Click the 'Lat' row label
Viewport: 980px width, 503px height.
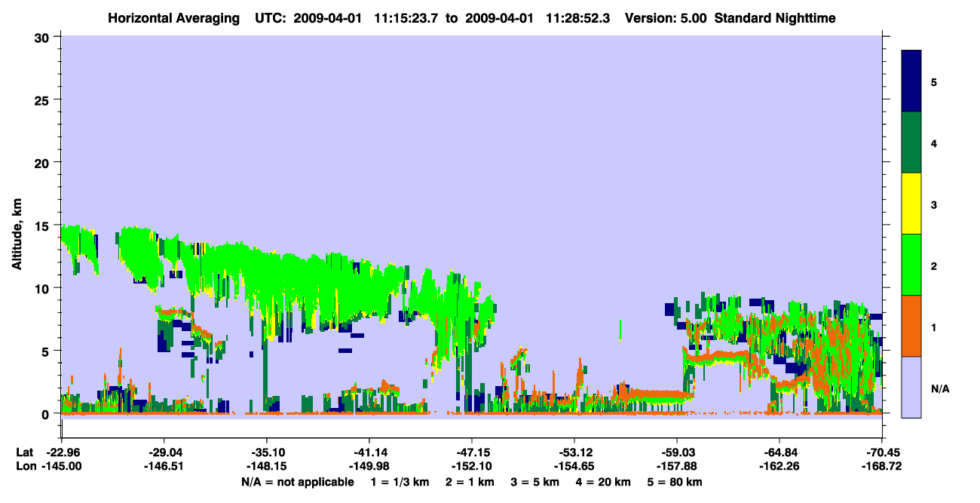[25, 452]
